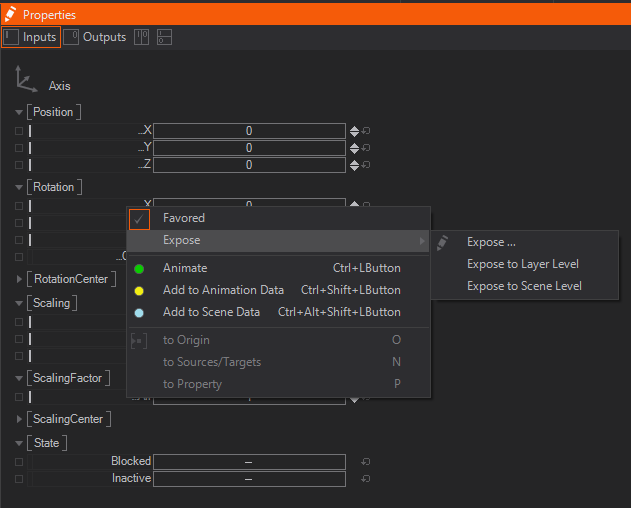Collapse the Position group

tap(19, 112)
